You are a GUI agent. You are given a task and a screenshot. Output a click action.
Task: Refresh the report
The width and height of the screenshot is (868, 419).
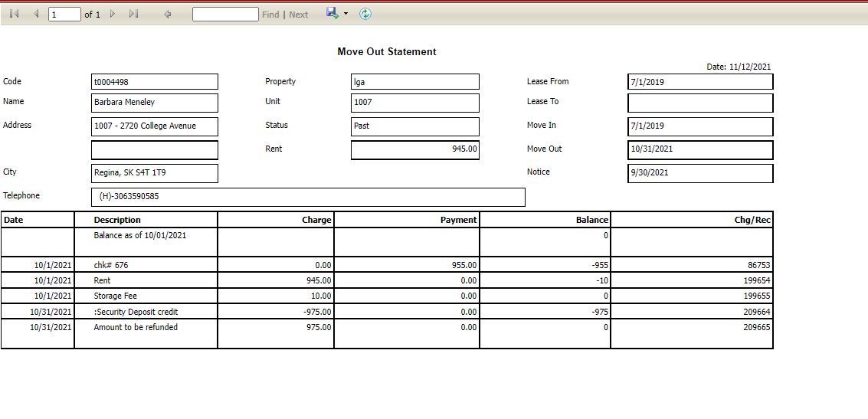[365, 14]
